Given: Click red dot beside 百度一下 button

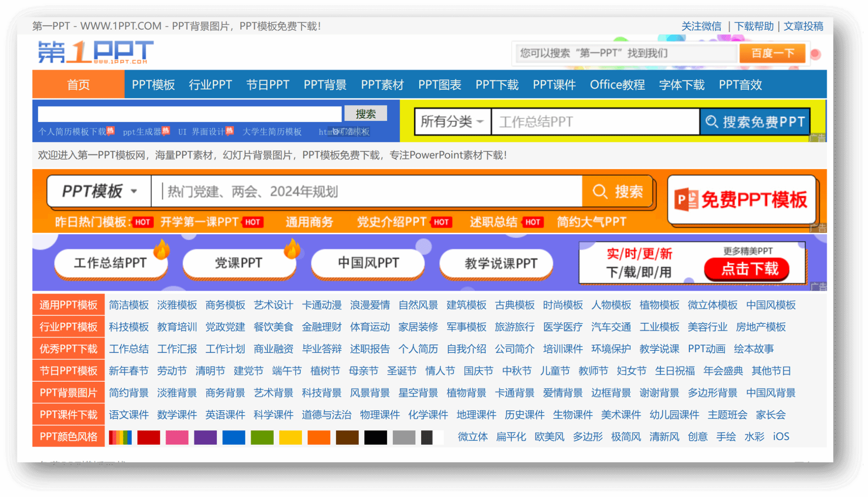Looking at the screenshot, I should pos(815,54).
